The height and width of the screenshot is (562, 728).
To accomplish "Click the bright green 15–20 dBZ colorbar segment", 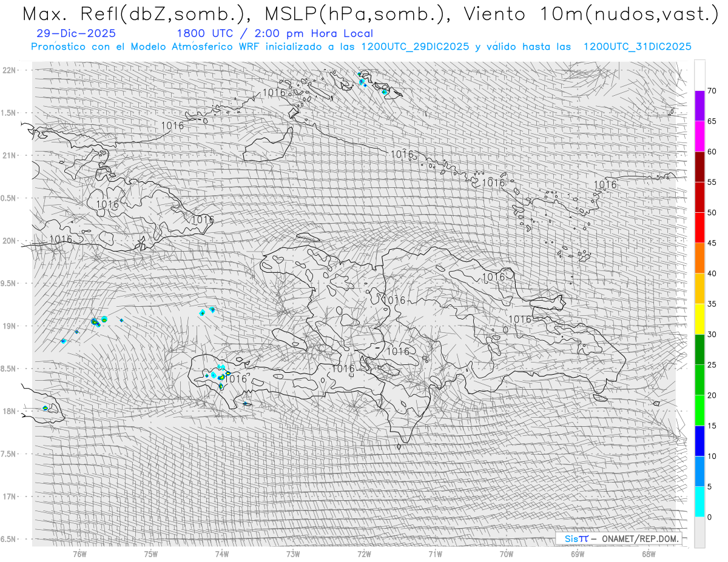I will (x=699, y=410).
